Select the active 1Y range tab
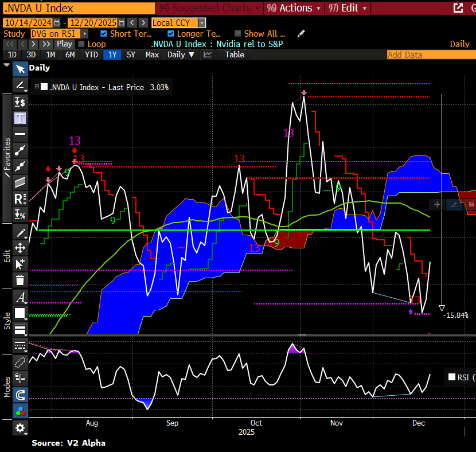 [x=112, y=54]
